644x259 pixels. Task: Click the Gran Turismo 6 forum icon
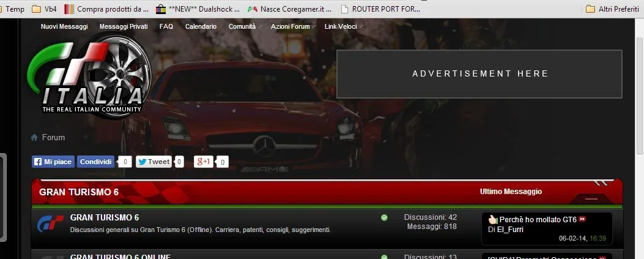(x=50, y=223)
